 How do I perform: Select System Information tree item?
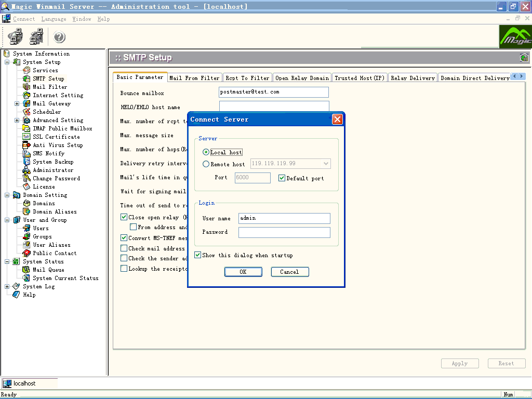tap(41, 54)
